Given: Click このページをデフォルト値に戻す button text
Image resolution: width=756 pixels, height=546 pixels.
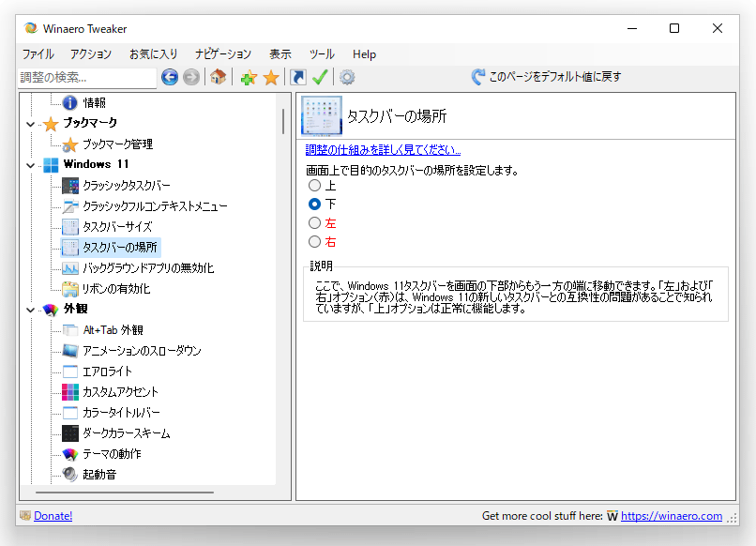Looking at the screenshot, I should (555, 77).
